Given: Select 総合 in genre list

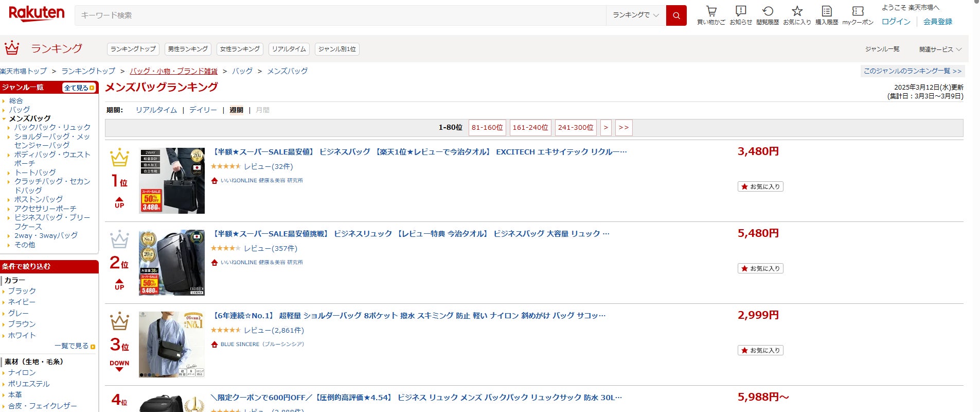Looking at the screenshot, I should pos(16,101).
